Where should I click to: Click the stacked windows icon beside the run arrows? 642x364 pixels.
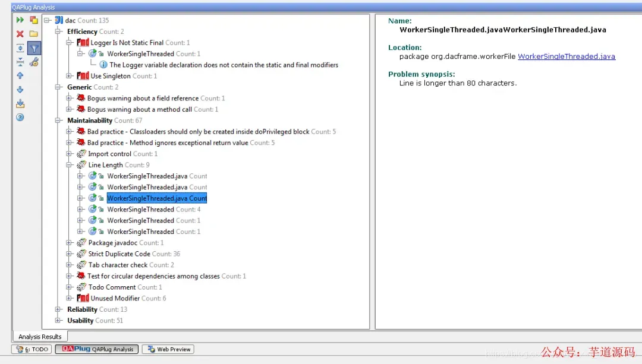click(33, 20)
